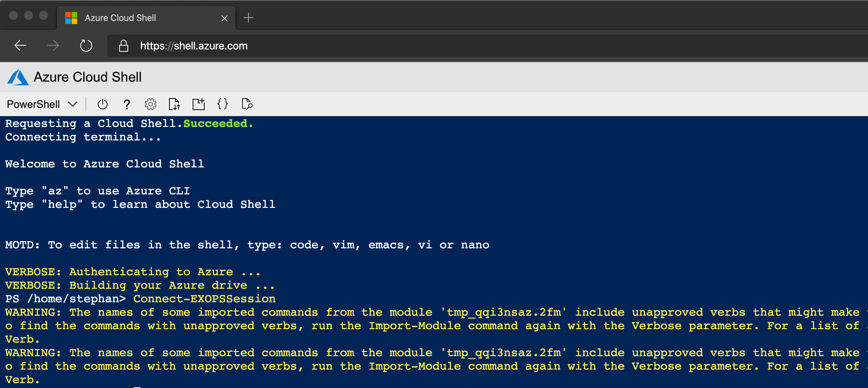Click the web preview icon
Viewport: 868px width, 388px height.
click(x=247, y=104)
